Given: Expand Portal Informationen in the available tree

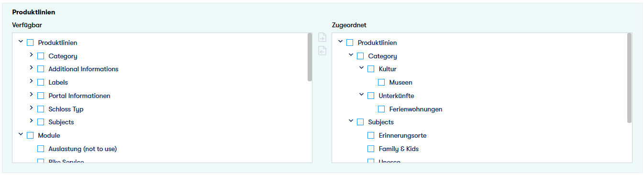Looking at the screenshot, I should (x=31, y=95).
